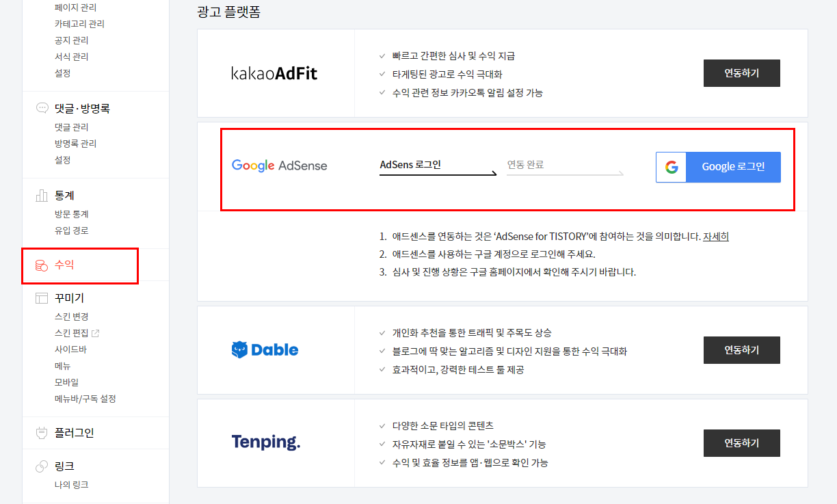Image resolution: width=837 pixels, height=504 pixels.
Task: Click the comment bubble icon beside 댓글·방명록
Action: pos(42,108)
